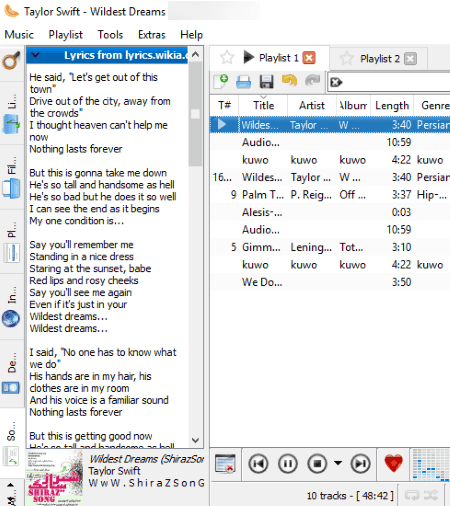This screenshot has width=450, height=506.
Task: Pause the current playback
Action: pos(288,463)
